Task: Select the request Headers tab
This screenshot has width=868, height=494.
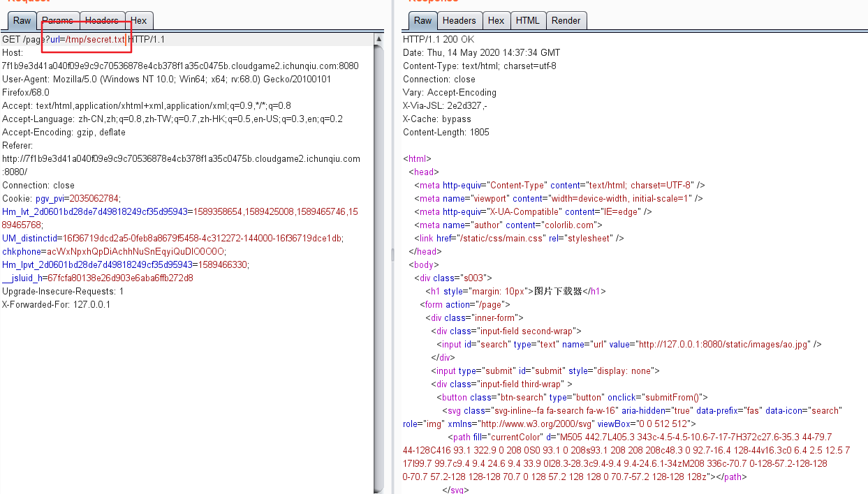Action: pos(102,21)
